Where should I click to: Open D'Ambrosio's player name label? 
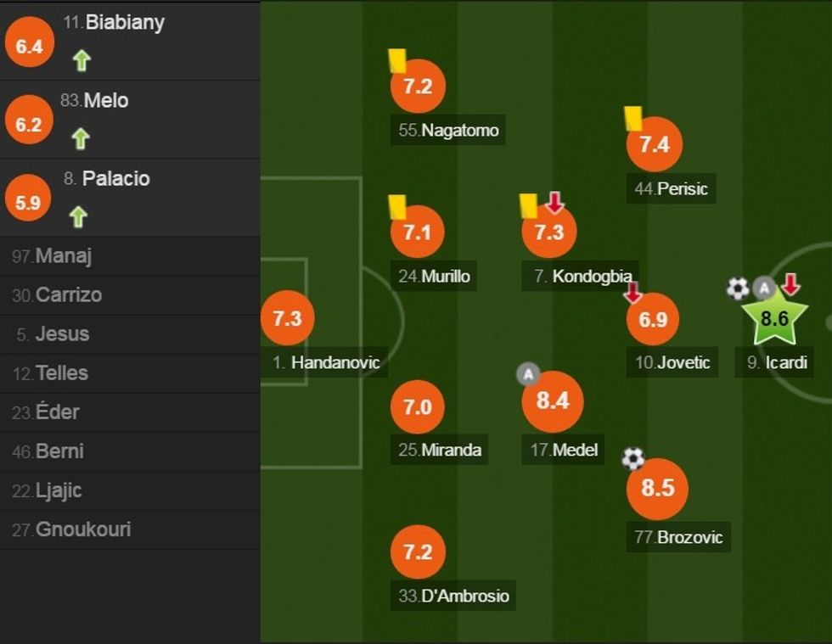[454, 596]
